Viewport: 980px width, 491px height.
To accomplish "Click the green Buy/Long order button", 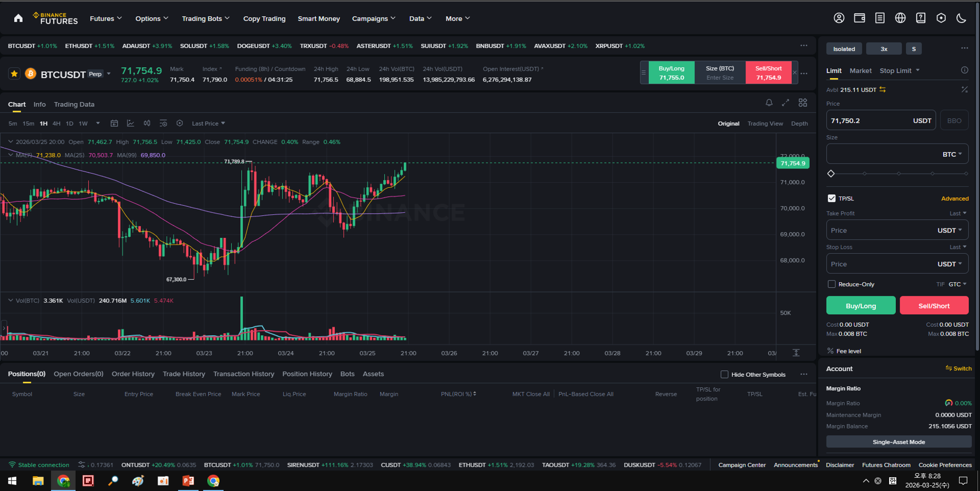I will coord(861,305).
